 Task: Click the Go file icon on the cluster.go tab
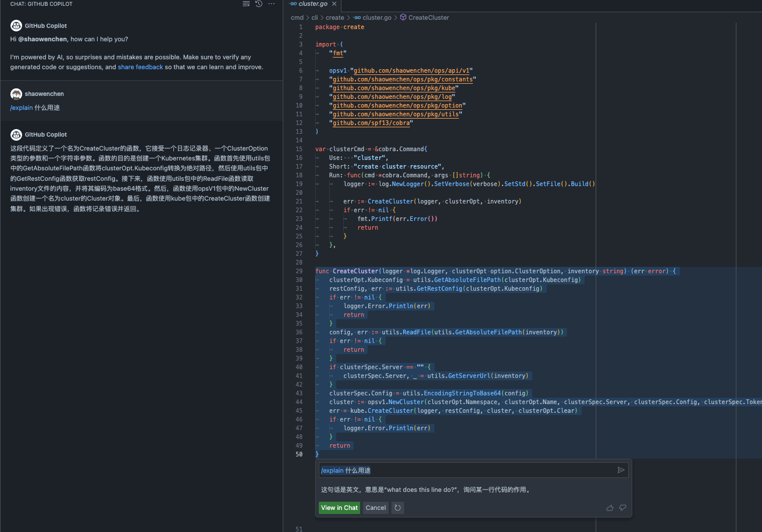point(293,3)
